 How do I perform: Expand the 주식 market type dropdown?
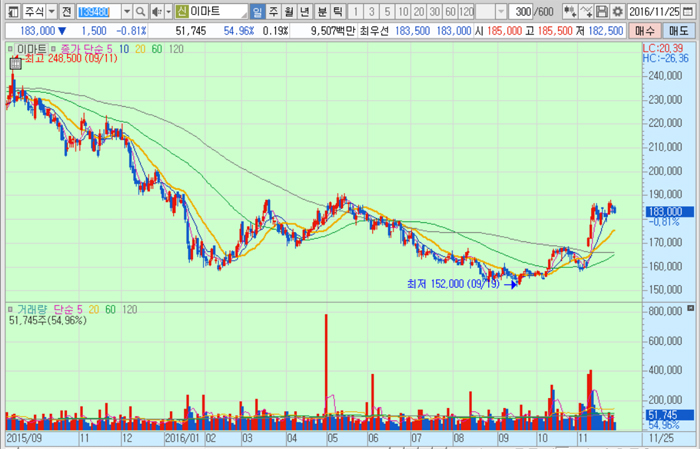click(50, 12)
